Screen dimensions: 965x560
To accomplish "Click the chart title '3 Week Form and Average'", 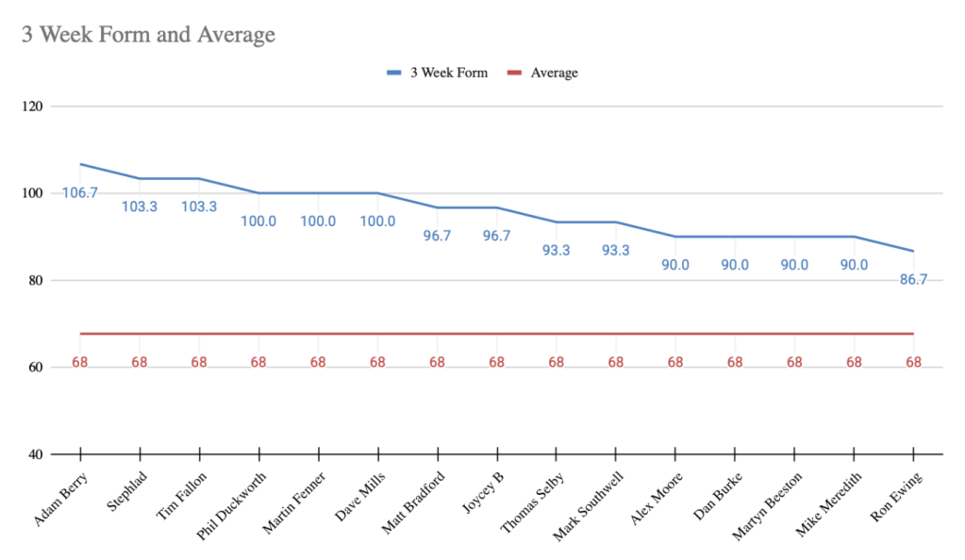I will click(148, 36).
